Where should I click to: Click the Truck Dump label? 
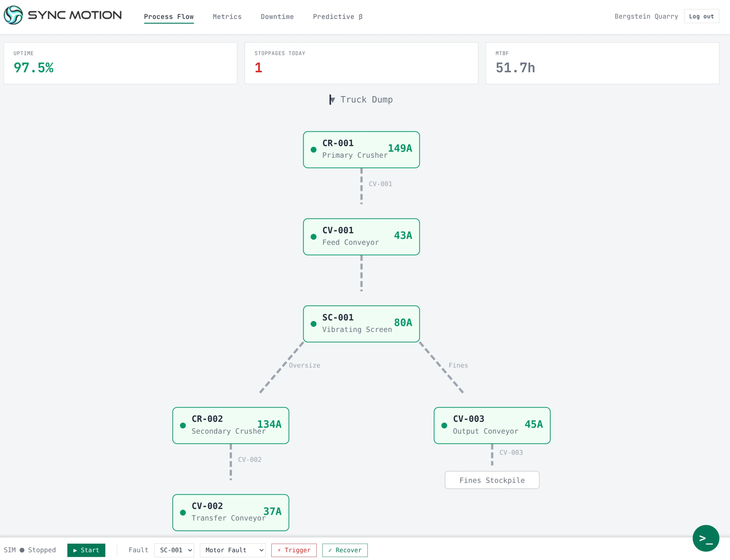pyautogui.click(x=366, y=100)
